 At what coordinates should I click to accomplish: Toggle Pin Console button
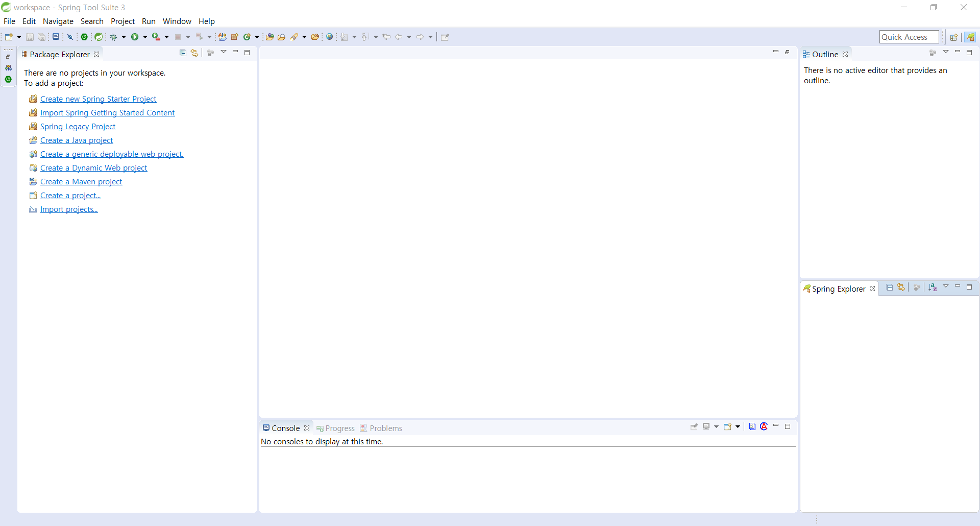click(694, 426)
